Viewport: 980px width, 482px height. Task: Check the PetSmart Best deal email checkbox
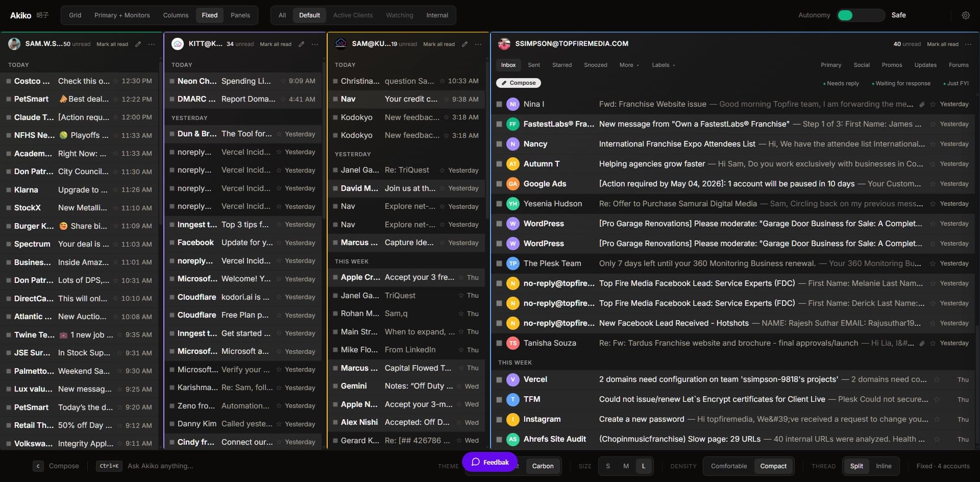pos(9,99)
